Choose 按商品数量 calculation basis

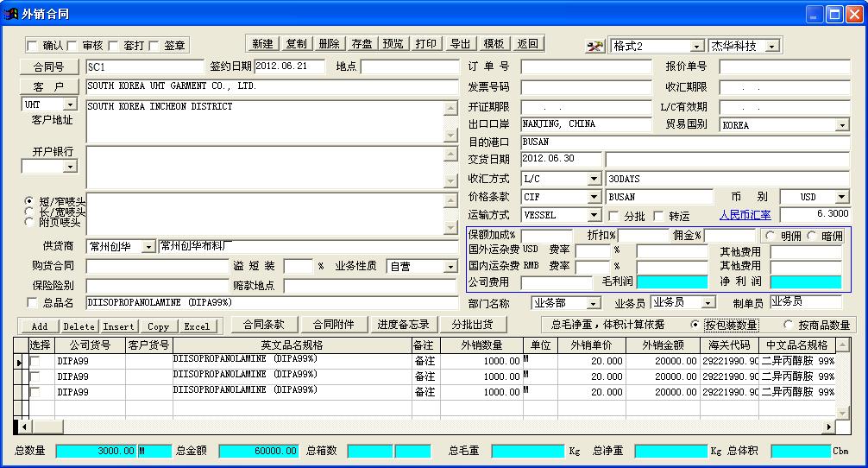(x=789, y=325)
